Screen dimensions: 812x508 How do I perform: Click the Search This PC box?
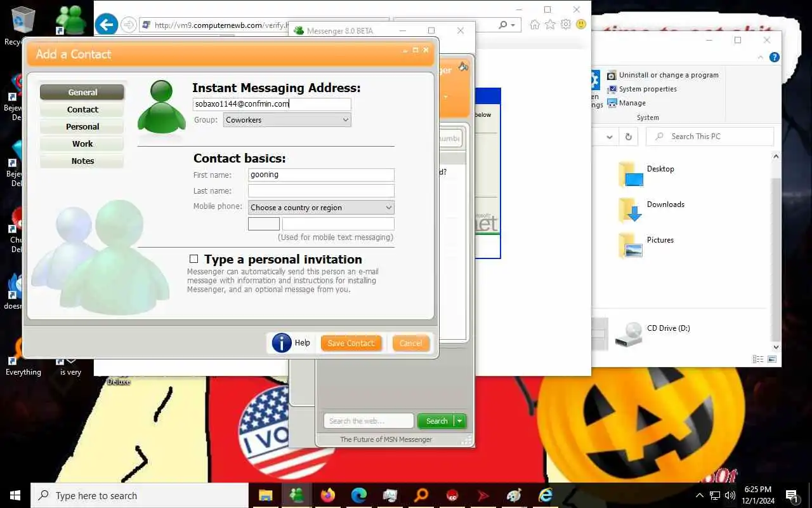pos(710,137)
